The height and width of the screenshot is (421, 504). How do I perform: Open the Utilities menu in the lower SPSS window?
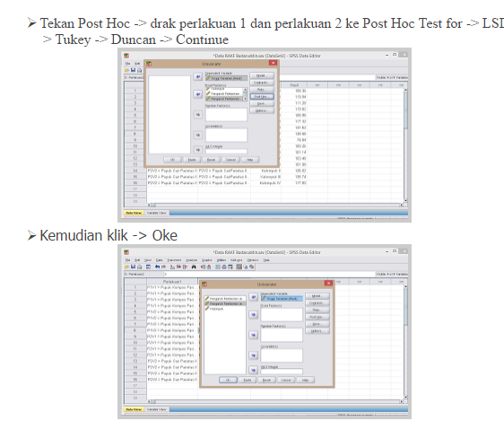click(222, 259)
